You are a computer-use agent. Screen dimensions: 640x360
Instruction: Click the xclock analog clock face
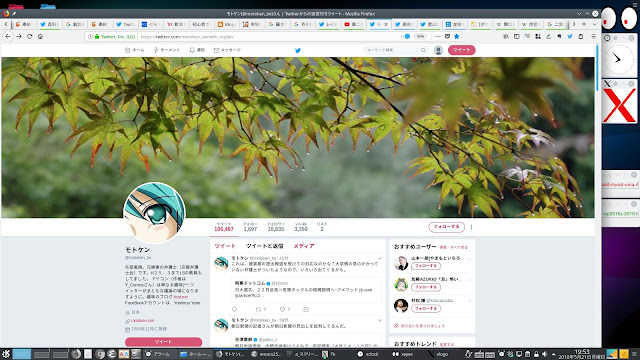tap(619, 60)
